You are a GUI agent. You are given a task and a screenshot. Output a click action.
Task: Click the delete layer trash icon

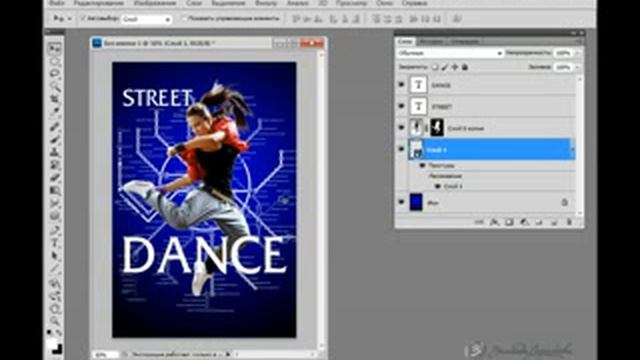pyautogui.click(x=569, y=222)
